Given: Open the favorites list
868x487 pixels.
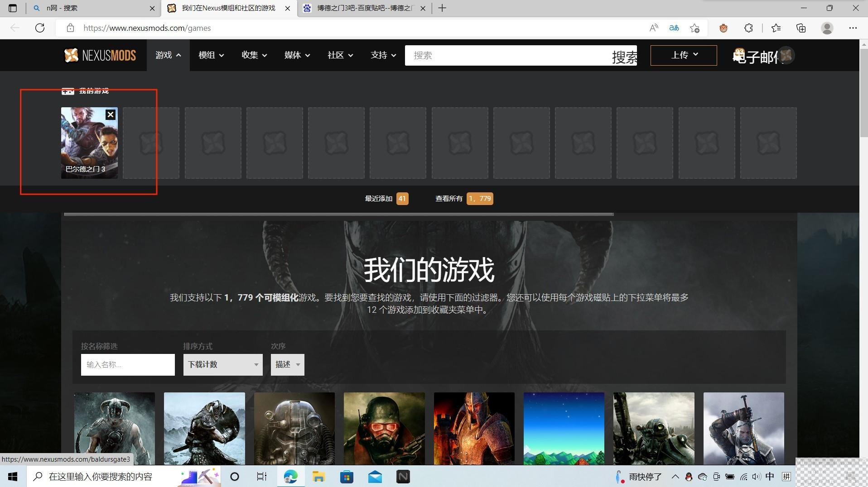Looking at the screenshot, I should coord(776,28).
